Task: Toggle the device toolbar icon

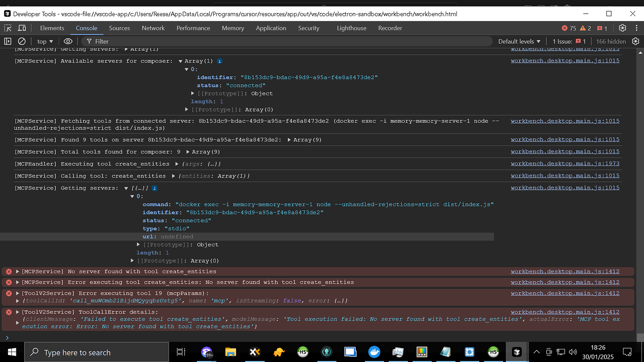Action: 22,28
